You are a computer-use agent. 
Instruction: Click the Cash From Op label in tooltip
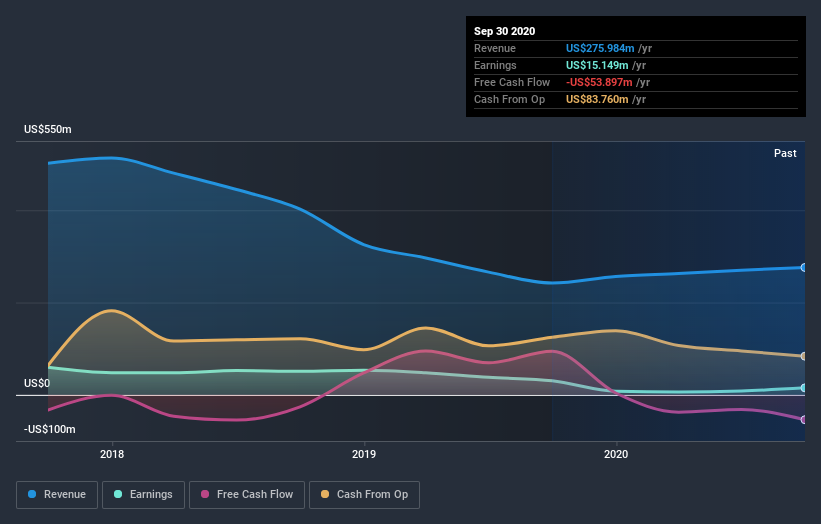(509, 99)
